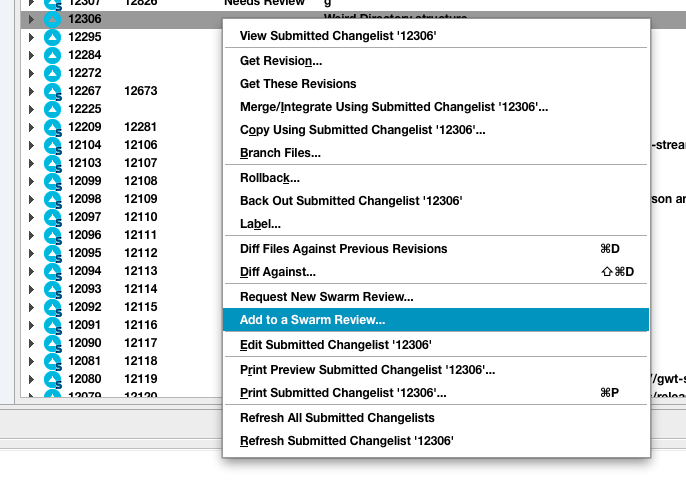Click the changelist icon next to 12104

(53, 145)
